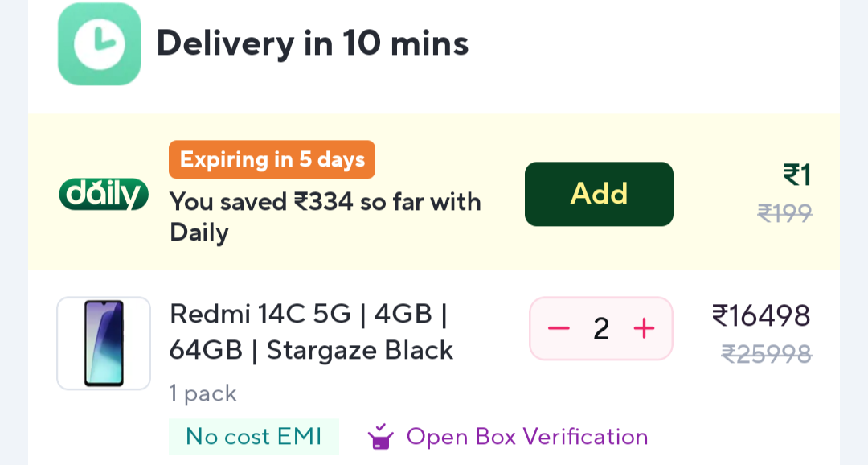
Task: Tap the green delivery clock icon
Action: [99, 44]
